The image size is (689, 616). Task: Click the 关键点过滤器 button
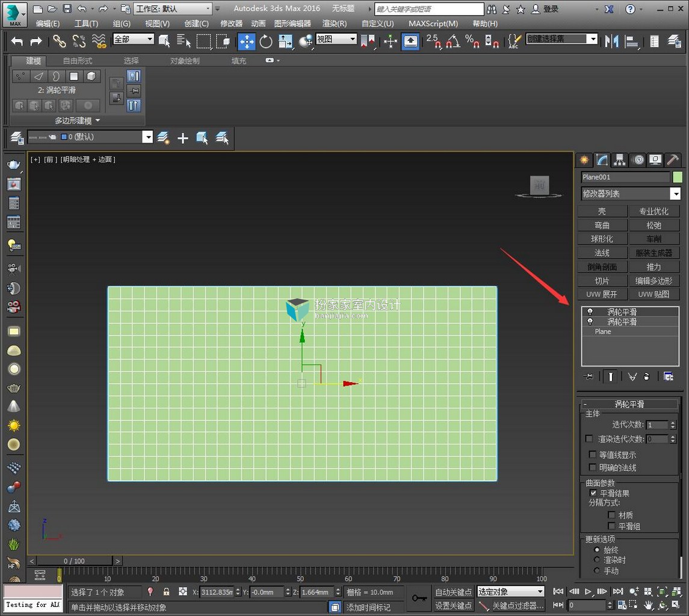coord(517,606)
